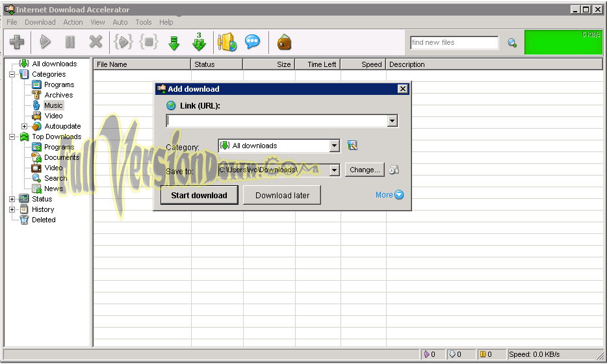Expand More options in Add download dialog
The height and width of the screenshot is (364, 607).
(x=389, y=195)
